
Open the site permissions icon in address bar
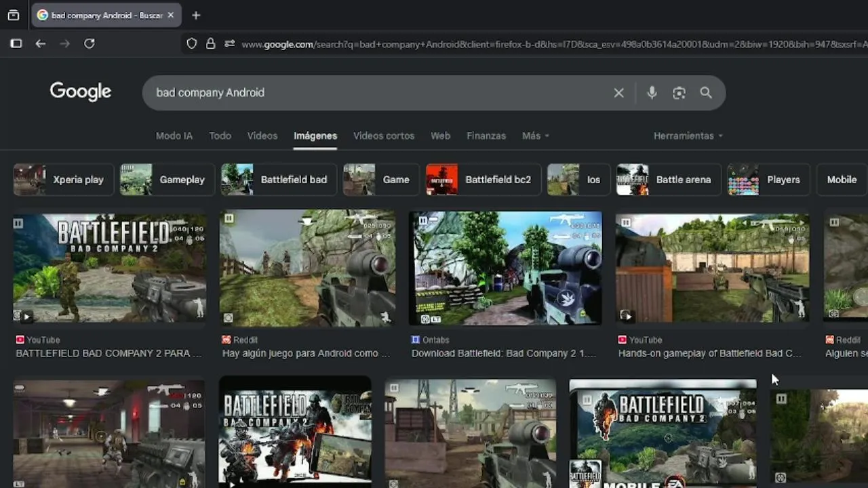[x=230, y=43]
